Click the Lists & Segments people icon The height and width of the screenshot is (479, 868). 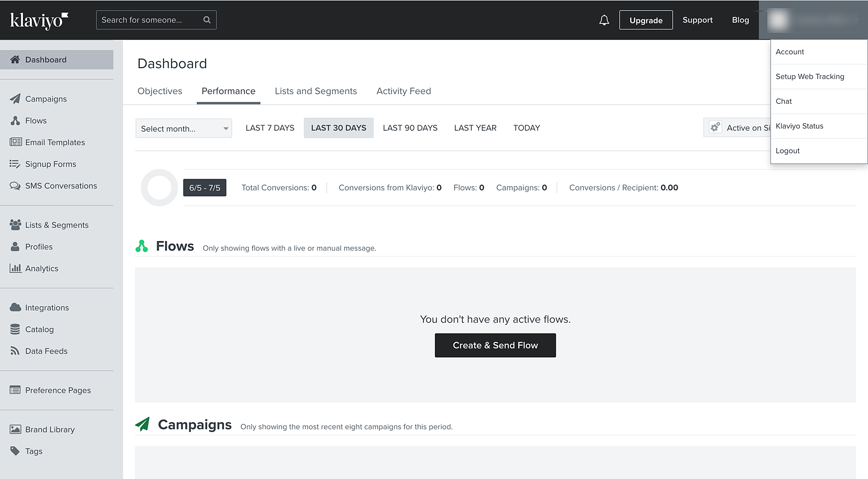point(15,225)
